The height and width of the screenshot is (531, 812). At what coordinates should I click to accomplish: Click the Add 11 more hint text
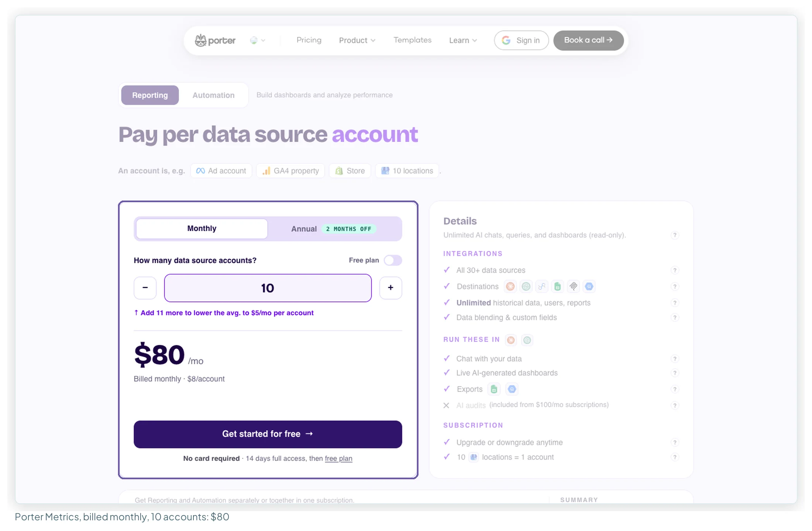[x=224, y=313]
